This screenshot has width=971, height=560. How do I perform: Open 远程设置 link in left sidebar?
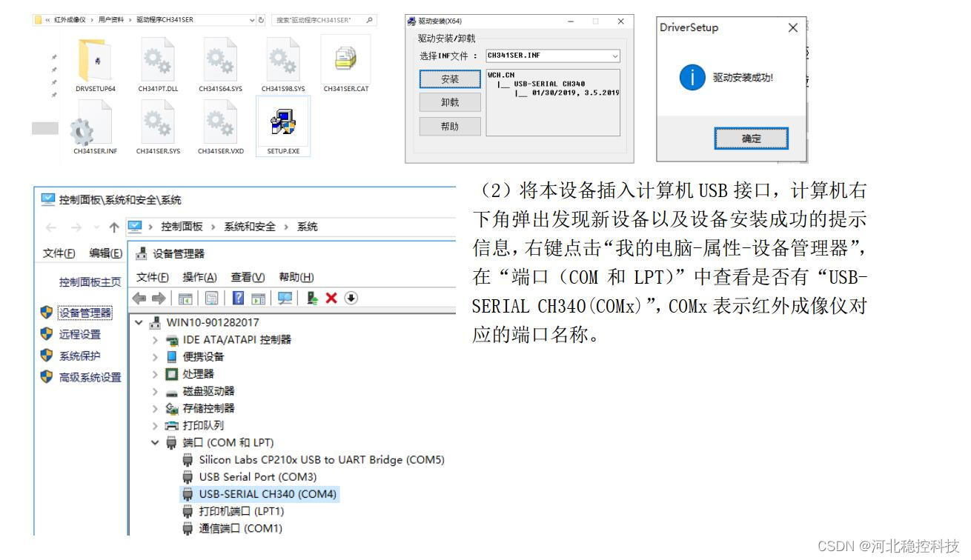click(80, 334)
